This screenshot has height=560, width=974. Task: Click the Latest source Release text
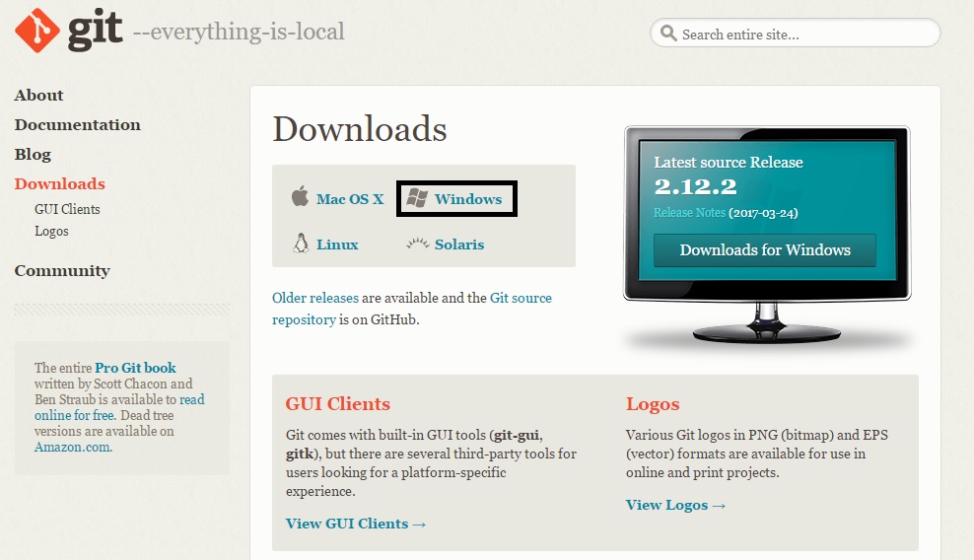click(x=728, y=163)
